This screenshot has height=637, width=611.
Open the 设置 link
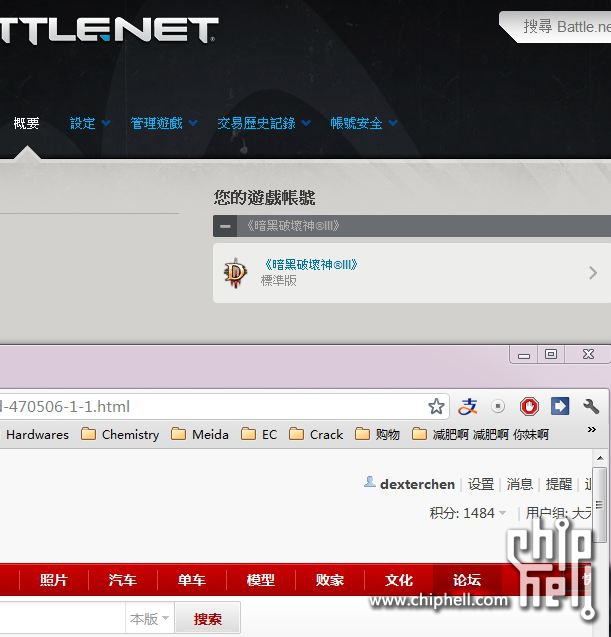coord(481,484)
